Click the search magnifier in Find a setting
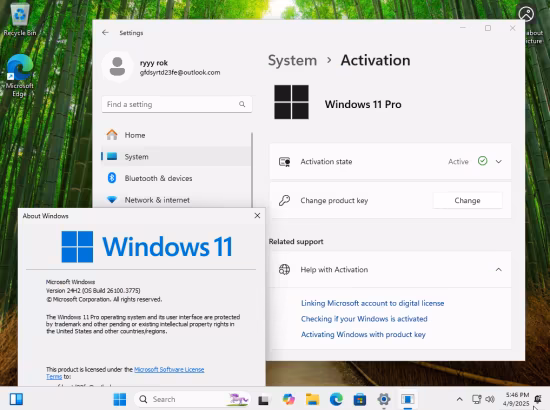 (242, 104)
